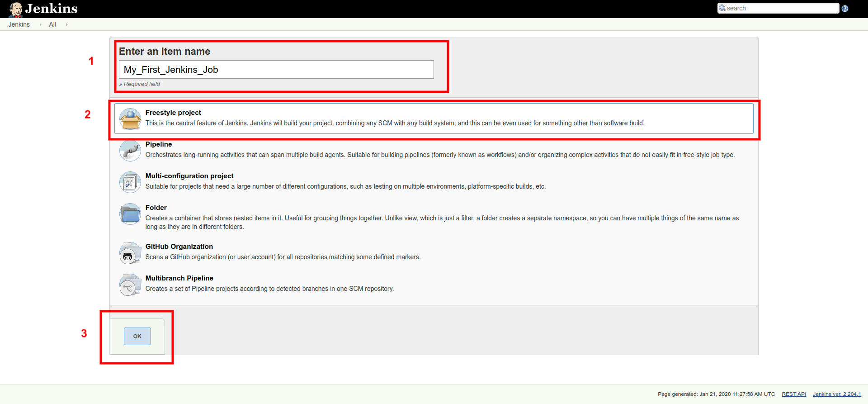The width and height of the screenshot is (868, 404).
Task: Click the 'Required field' hint text
Action: coord(140,84)
